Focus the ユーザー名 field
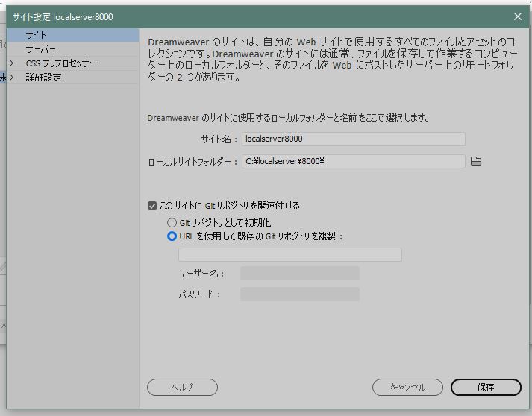 click(x=300, y=274)
